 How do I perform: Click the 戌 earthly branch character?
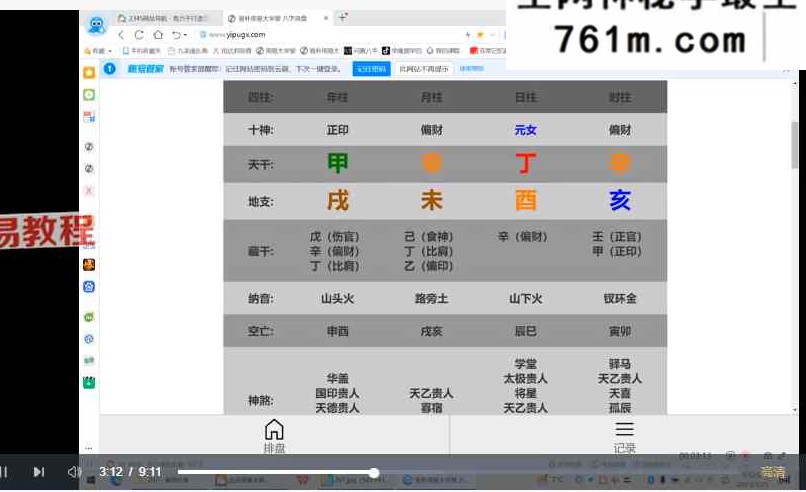[x=338, y=201]
